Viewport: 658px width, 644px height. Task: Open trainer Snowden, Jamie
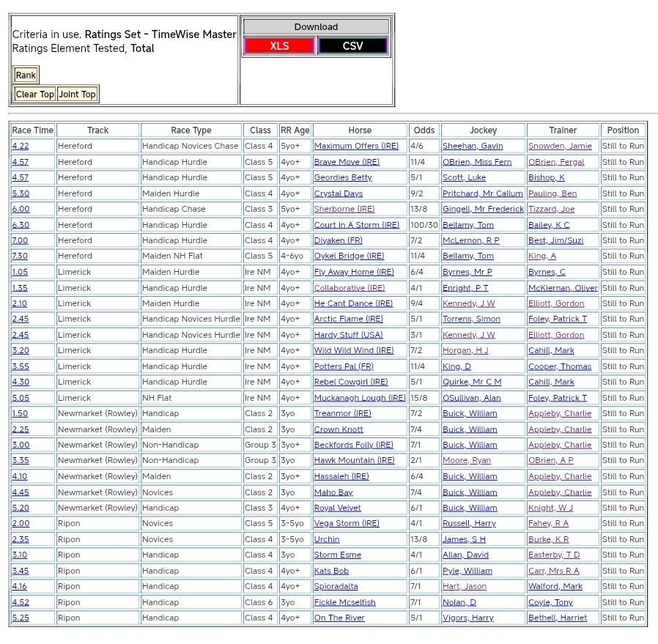560,147
